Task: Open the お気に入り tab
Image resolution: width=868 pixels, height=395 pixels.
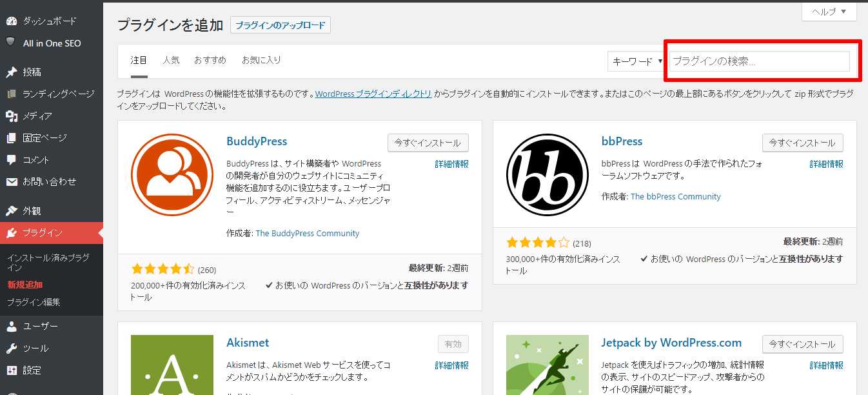Action: coord(261,60)
